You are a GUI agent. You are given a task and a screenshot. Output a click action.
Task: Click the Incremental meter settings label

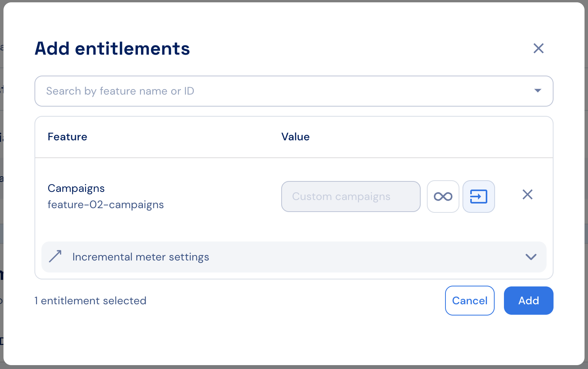click(x=141, y=257)
